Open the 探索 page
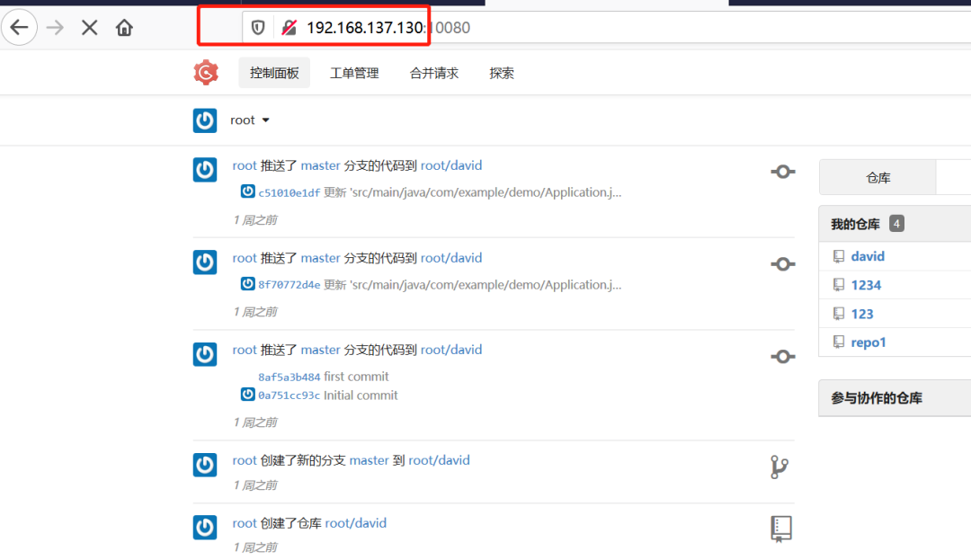Image resolution: width=971 pixels, height=560 pixels. (501, 72)
